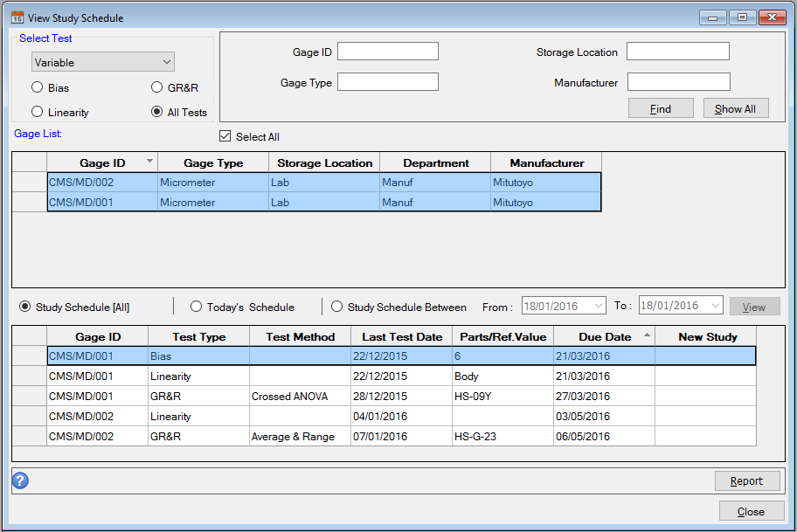Click the Last Test Date column header
The image size is (797, 532).
pos(401,337)
